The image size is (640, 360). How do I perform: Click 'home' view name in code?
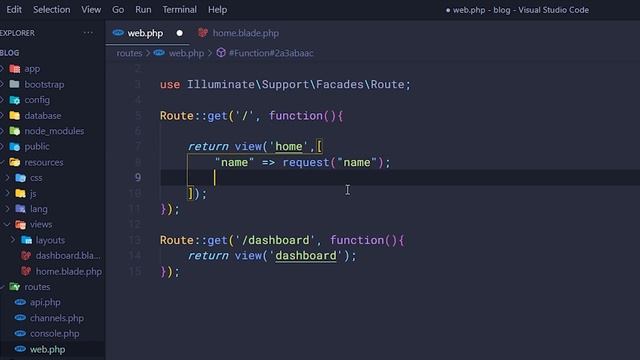pyautogui.click(x=289, y=147)
